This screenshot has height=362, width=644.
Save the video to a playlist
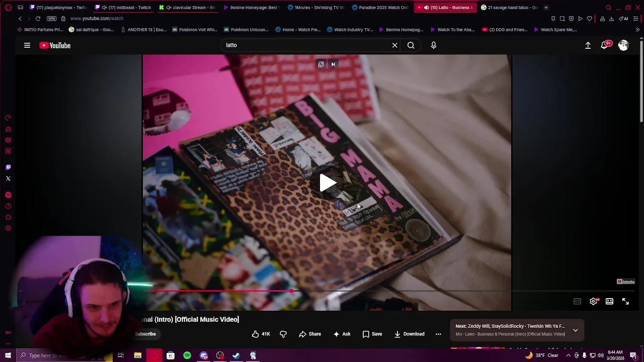(x=372, y=334)
